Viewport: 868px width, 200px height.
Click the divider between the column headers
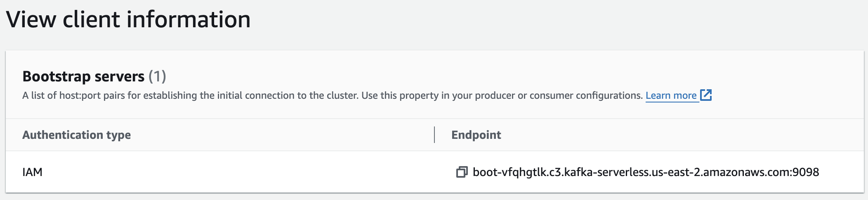(x=434, y=135)
